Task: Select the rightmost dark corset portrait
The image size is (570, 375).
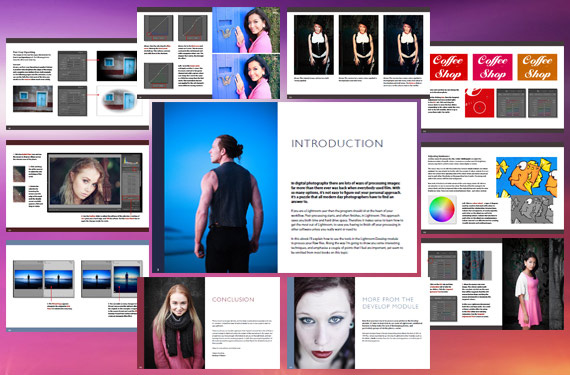Action: pyautogui.click(x=403, y=45)
